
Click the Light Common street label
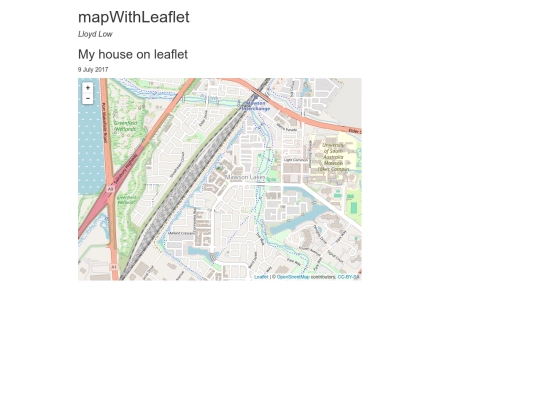tap(295, 160)
